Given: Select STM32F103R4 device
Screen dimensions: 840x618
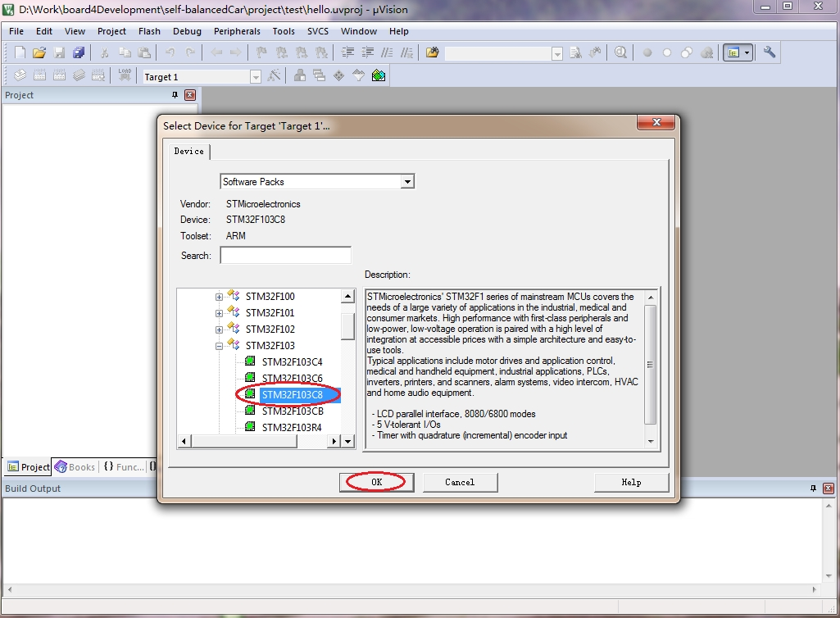Looking at the screenshot, I should point(292,427).
